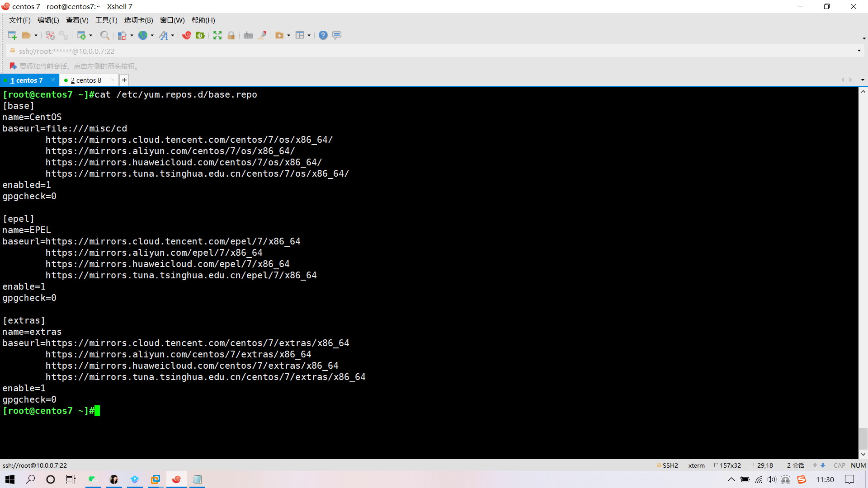Open the Find magnifier tool
Screen dimensions: 868x488
104,35
